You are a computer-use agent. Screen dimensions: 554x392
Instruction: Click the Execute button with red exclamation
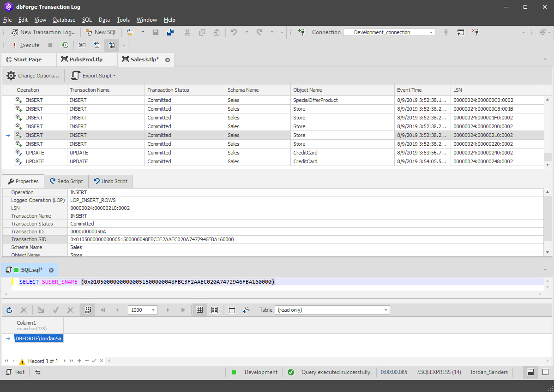click(26, 45)
